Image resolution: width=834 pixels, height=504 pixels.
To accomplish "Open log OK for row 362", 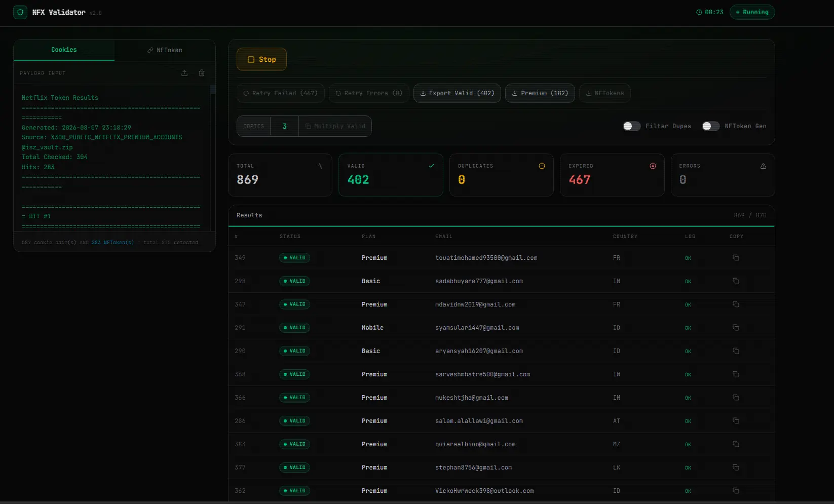I will coord(688,491).
